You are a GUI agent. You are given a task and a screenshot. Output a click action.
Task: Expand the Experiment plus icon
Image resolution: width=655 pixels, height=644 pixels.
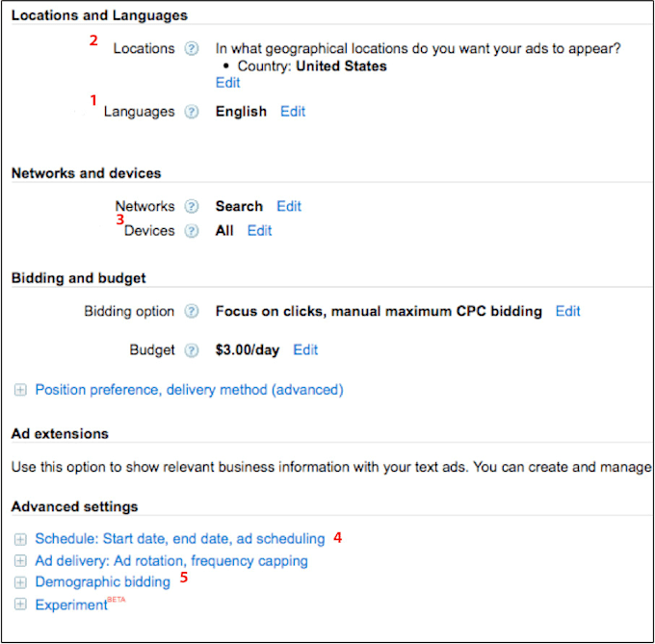pyautogui.click(x=20, y=604)
